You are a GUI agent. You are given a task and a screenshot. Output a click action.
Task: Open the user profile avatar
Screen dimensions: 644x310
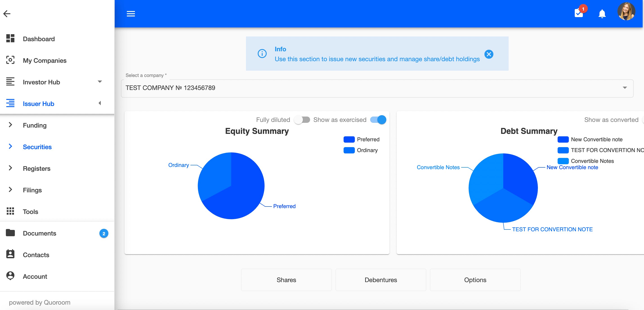(626, 11)
